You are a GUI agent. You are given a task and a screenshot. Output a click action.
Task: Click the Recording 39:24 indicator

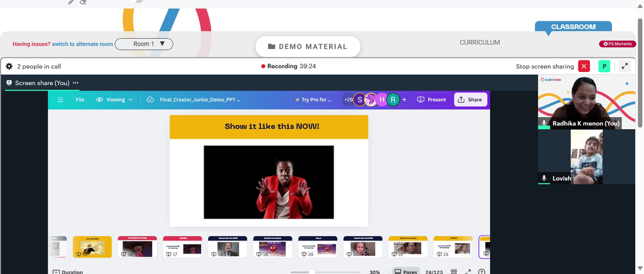click(x=289, y=66)
